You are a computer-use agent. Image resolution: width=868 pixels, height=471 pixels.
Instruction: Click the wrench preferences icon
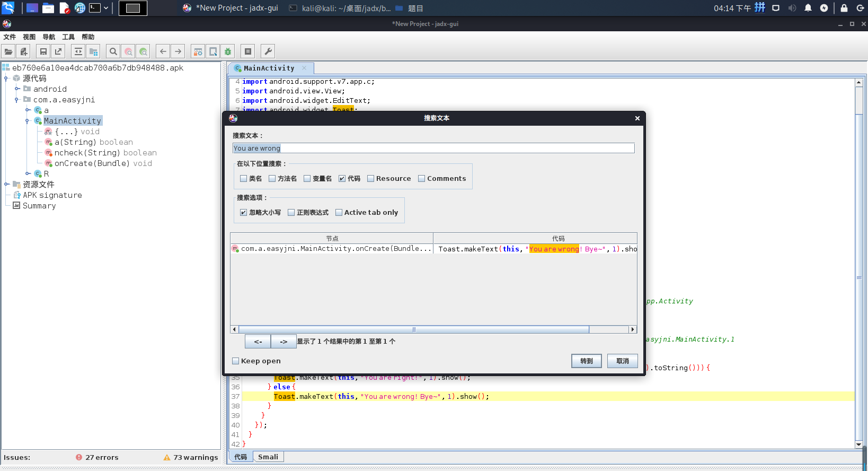268,51
